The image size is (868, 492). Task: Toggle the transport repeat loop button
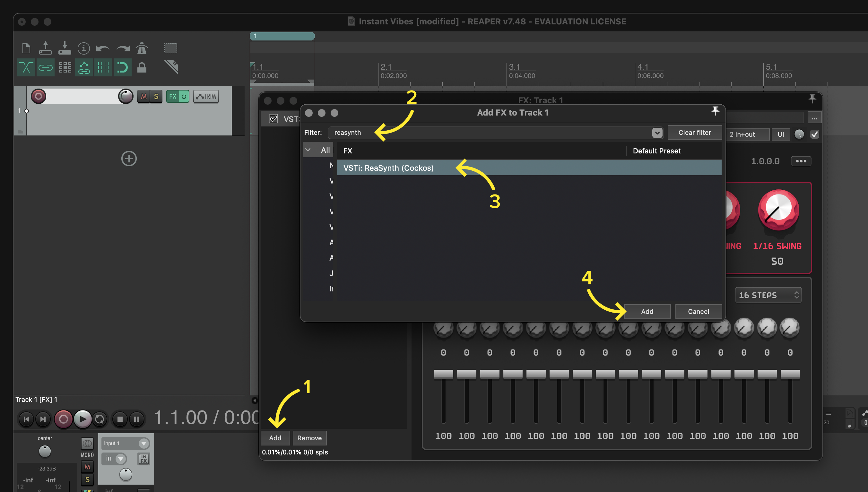(99, 419)
